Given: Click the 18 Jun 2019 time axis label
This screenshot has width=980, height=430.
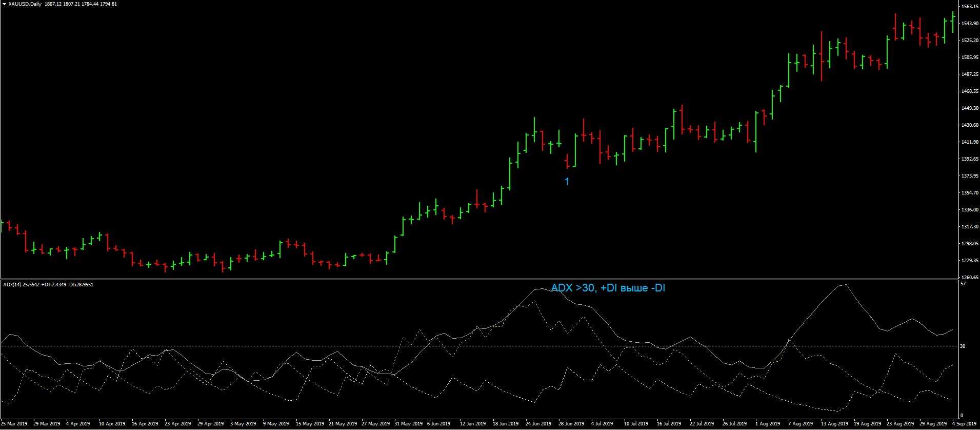Looking at the screenshot, I should 505,424.
